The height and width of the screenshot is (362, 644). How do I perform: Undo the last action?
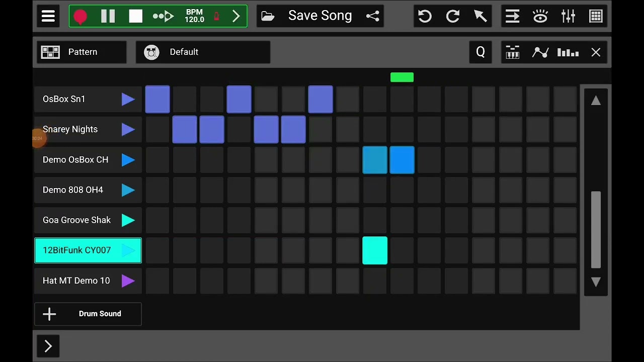tap(425, 16)
